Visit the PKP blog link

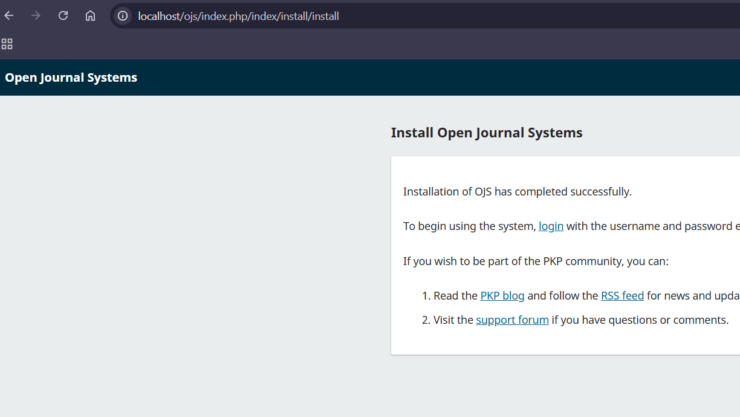click(x=502, y=296)
